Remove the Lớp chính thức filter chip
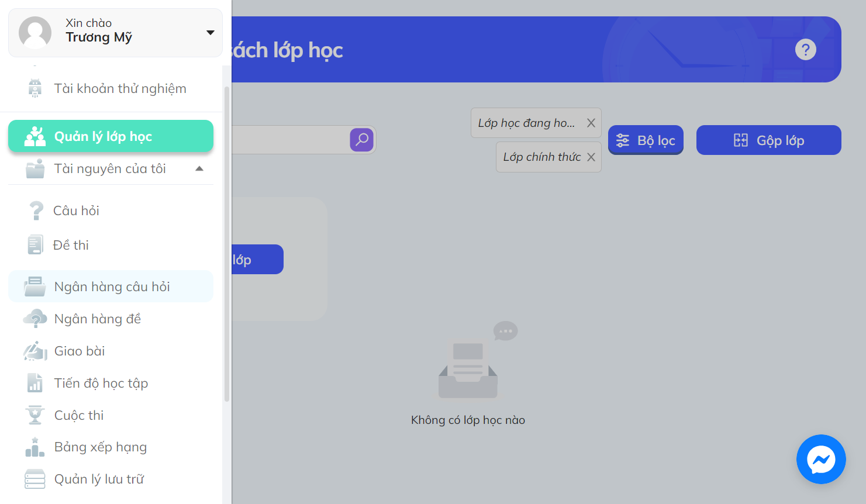 tap(591, 157)
